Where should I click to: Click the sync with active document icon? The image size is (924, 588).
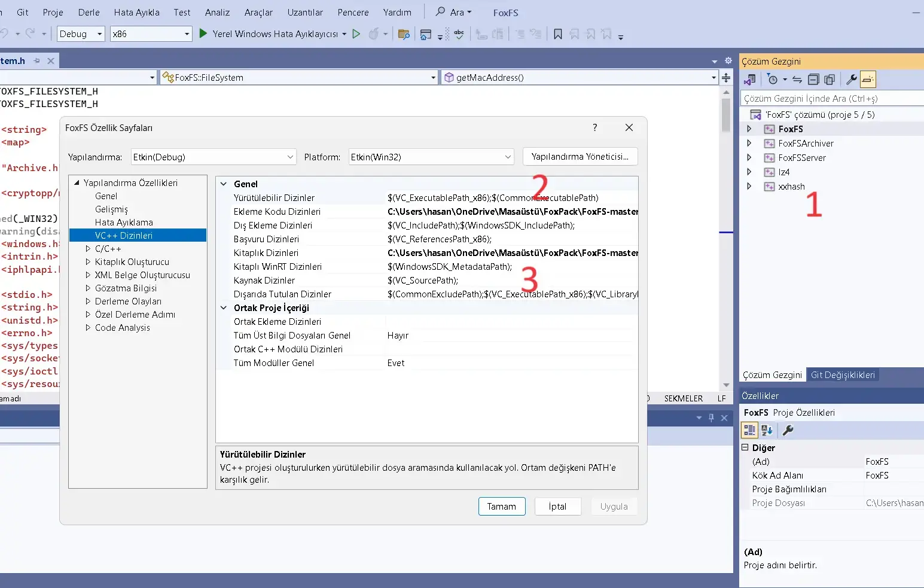coord(797,80)
